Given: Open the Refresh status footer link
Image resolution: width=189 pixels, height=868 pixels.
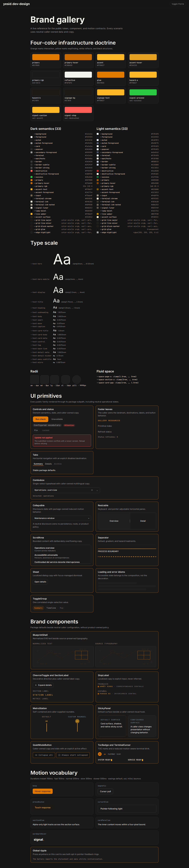Looking at the screenshot, I should 105,432.
